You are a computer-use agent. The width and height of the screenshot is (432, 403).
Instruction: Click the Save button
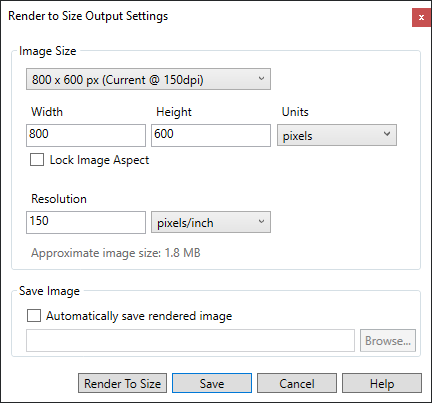(212, 383)
